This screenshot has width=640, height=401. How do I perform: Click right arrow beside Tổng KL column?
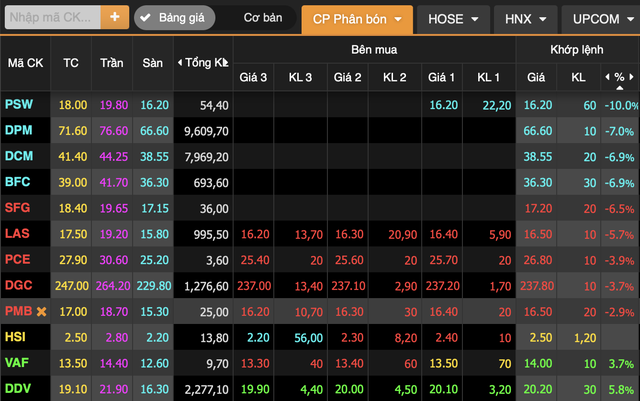click(227, 63)
